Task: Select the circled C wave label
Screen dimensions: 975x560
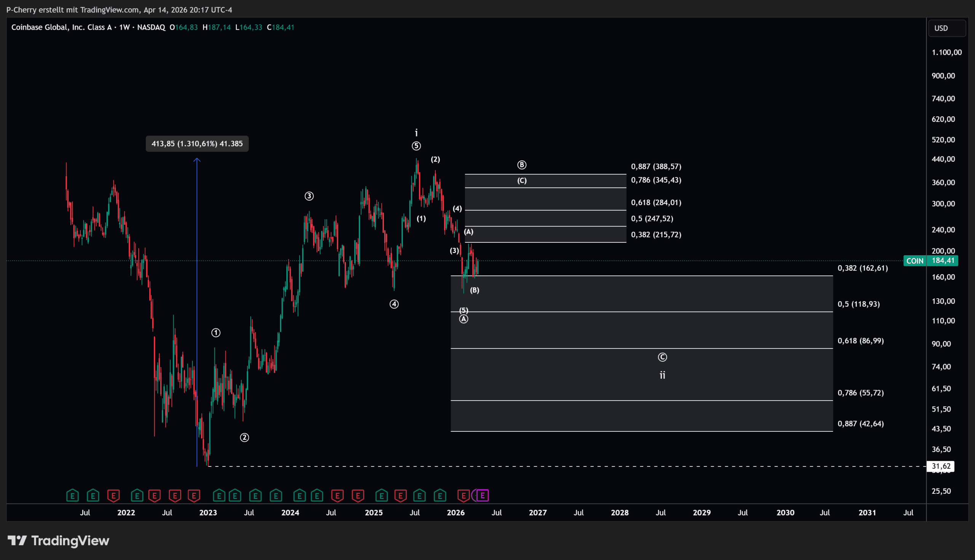Action: pyautogui.click(x=662, y=357)
